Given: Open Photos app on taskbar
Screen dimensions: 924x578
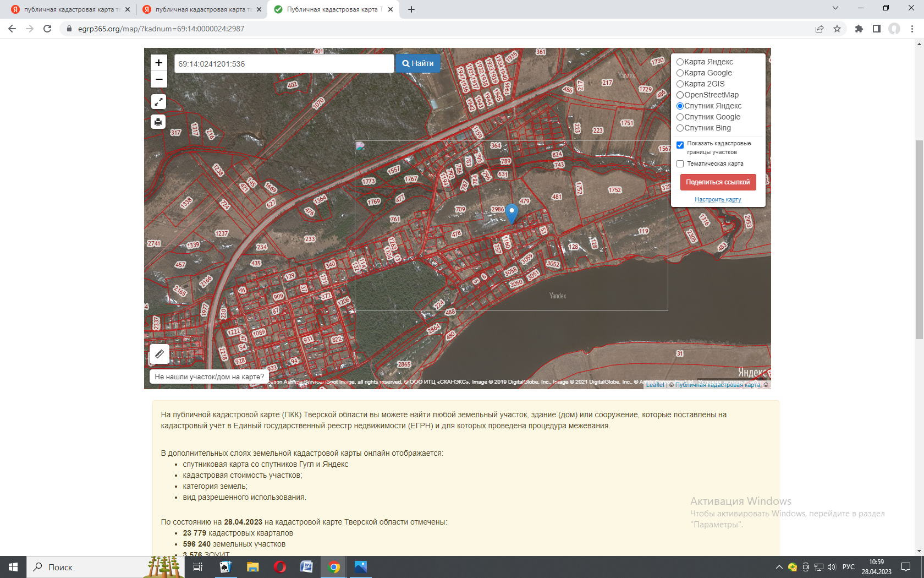Looking at the screenshot, I should point(360,567).
